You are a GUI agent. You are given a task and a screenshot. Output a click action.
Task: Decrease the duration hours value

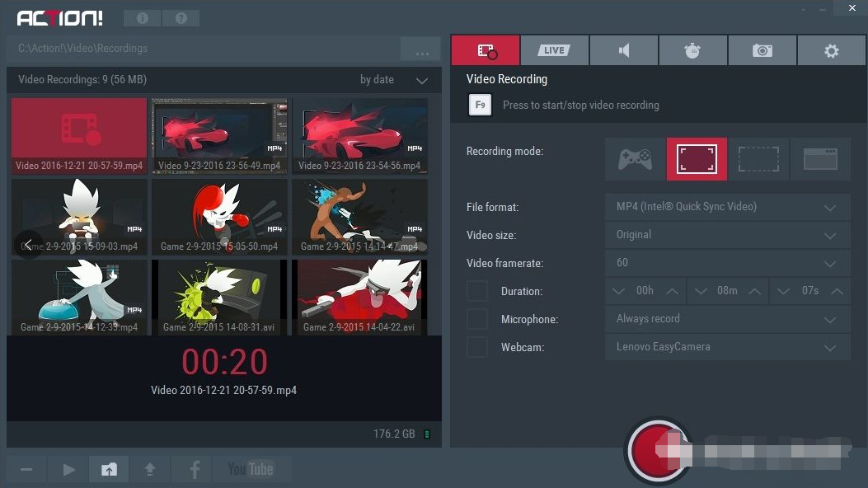pyautogui.click(x=618, y=291)
